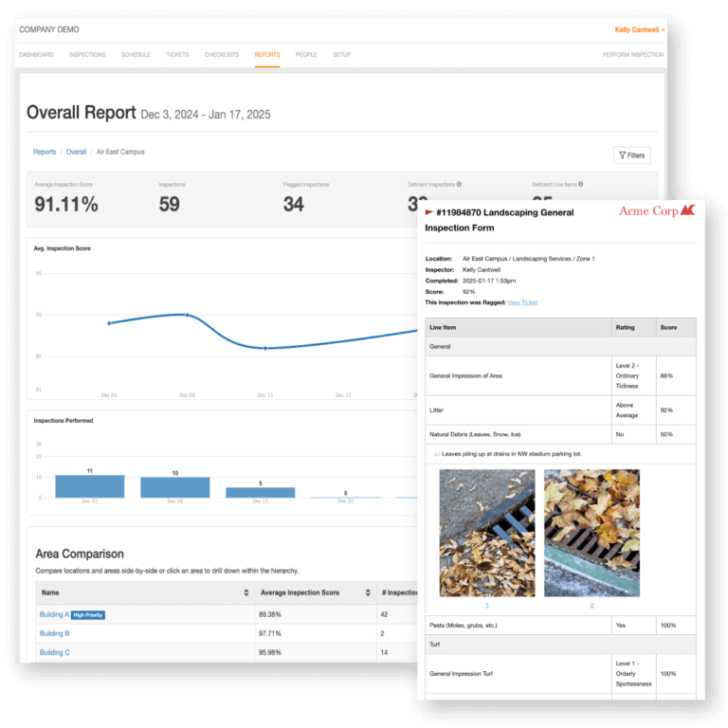Click Reports in the breadcrumb

(x=45, y=152)
